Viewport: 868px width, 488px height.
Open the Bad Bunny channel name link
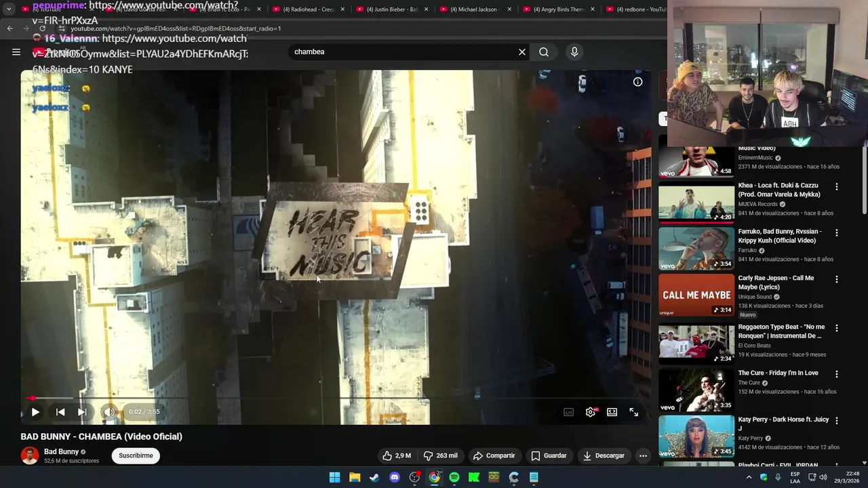[x=62, y=451]
